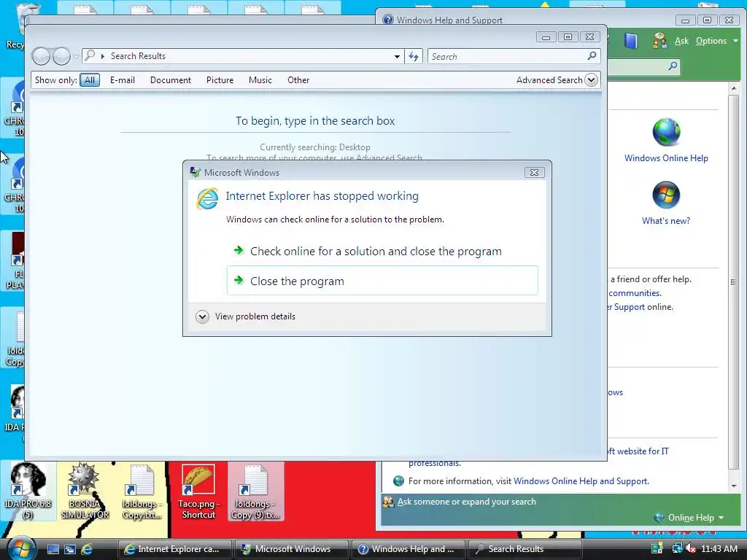Select loldongs - Copy (9) desktop shortcut
The width and height of the screenshot is (747, 560).
point(256,491)
